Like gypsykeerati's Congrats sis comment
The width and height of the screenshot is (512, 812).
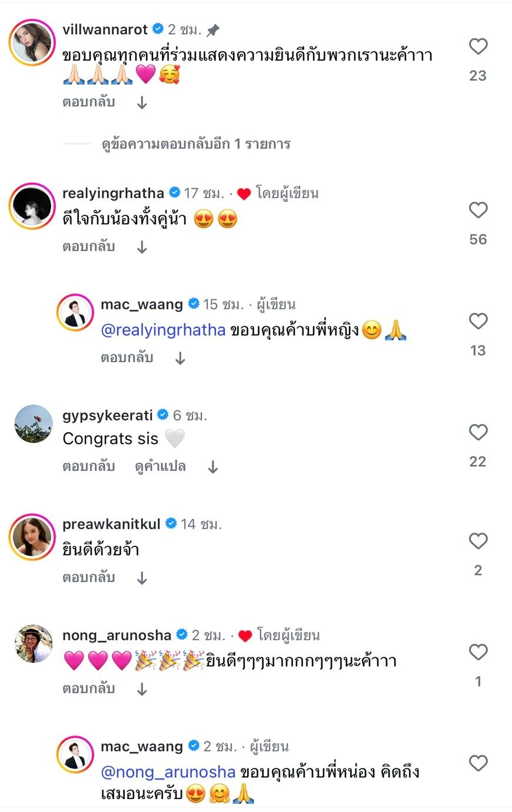pos(478,433)
